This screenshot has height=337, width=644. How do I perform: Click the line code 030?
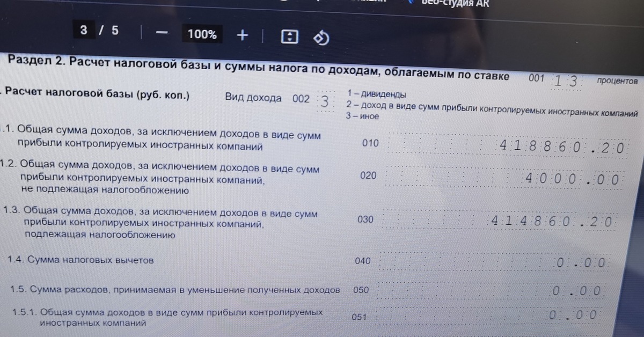point(365,219)
